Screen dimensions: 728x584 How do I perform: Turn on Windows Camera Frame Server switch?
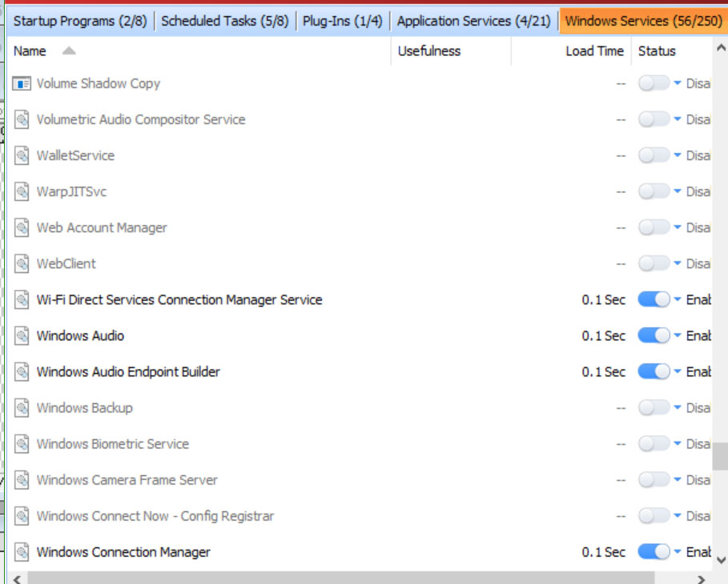pos(654,480)
